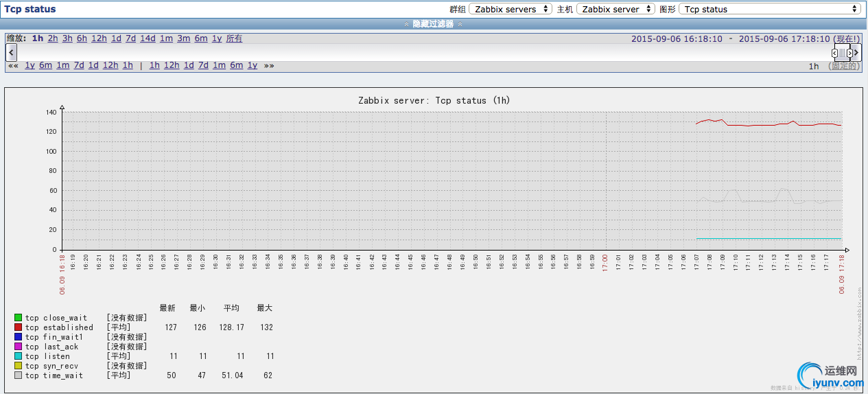Click the green tcp close_wait legend swatch
868x394 pixels.
pyautogui.click(x=19, y=318)
